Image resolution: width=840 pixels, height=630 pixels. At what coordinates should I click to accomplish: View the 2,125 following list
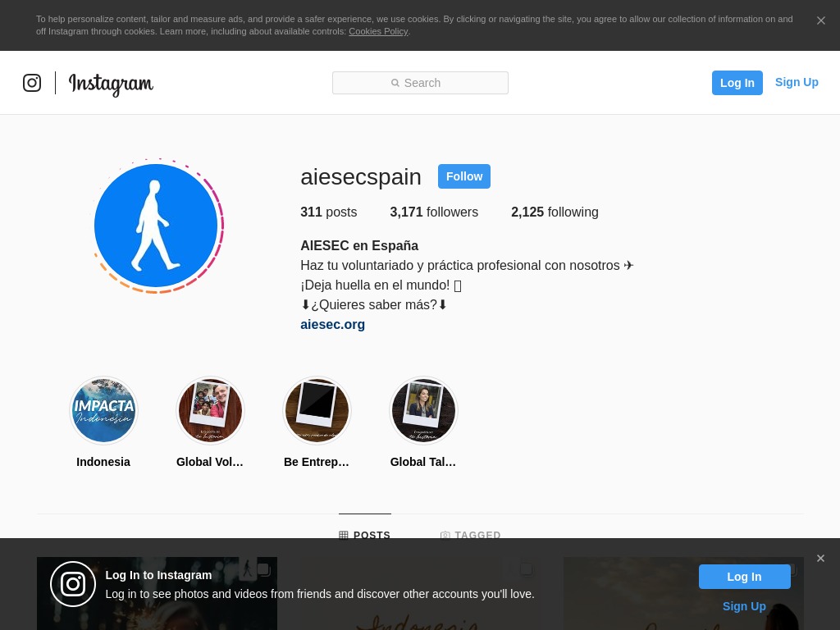[555, 212]
